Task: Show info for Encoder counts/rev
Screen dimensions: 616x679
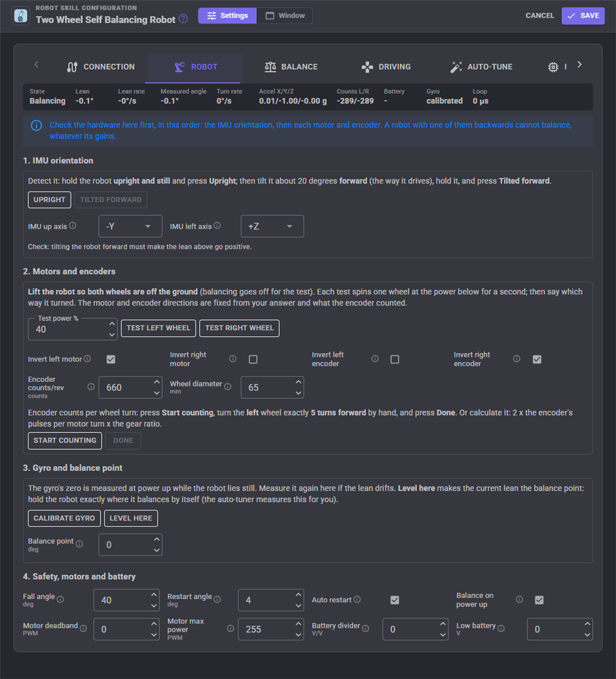Action: [91, 387]
